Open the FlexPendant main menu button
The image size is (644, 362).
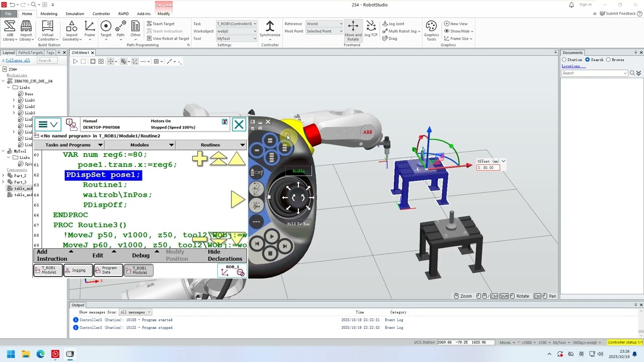(x=48, y=124)
